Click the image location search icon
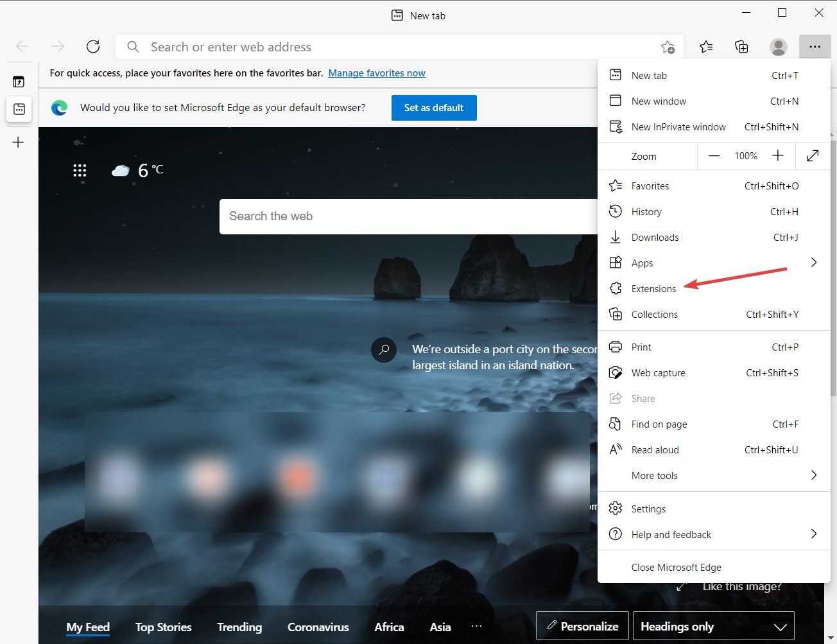The width and height of the screenshot is (837, 644). click(384, 349)
